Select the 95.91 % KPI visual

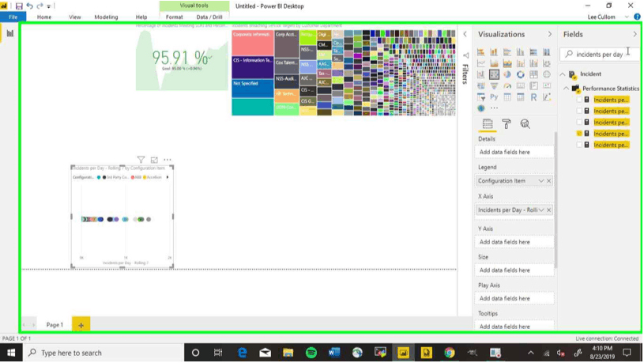[x=182, y=59]
